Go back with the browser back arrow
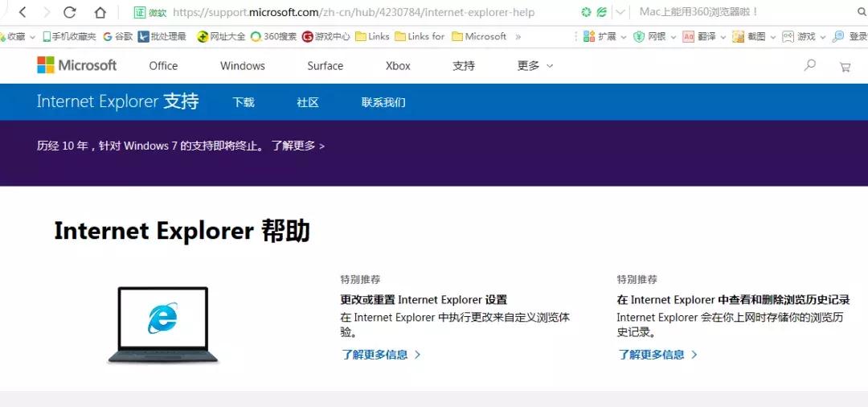This screenshot has height=407, width=868. click(x=23, y=11)
